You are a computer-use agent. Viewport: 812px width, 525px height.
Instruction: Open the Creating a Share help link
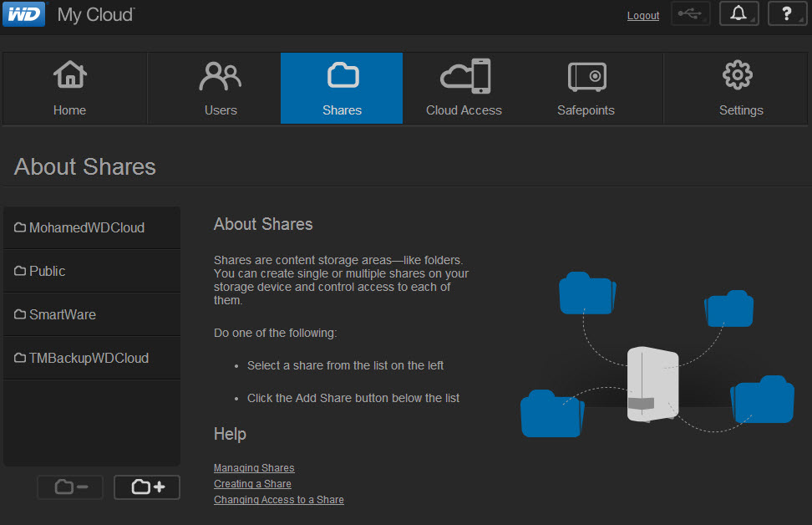point(253,483)
